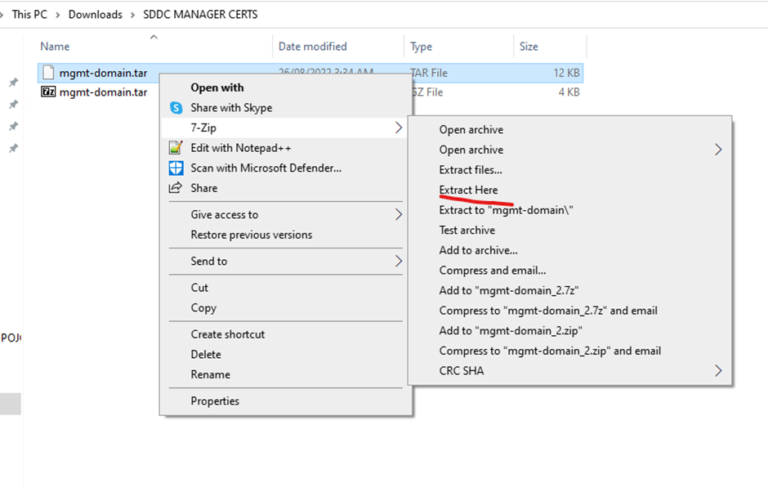This screenshot has width=768, height=488.
Task: Choose Extract Here from the 7-Zip submenu
Action: (468, 190)
